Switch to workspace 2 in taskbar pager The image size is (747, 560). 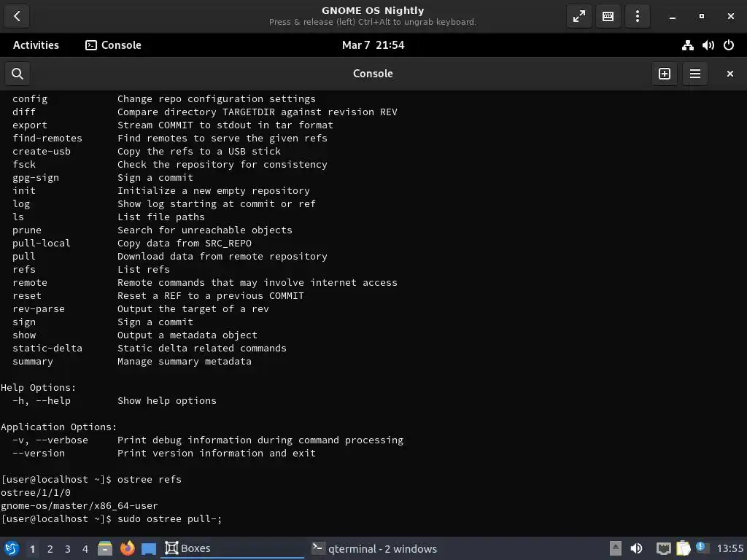pyautogui.click(x=50, y=549)
